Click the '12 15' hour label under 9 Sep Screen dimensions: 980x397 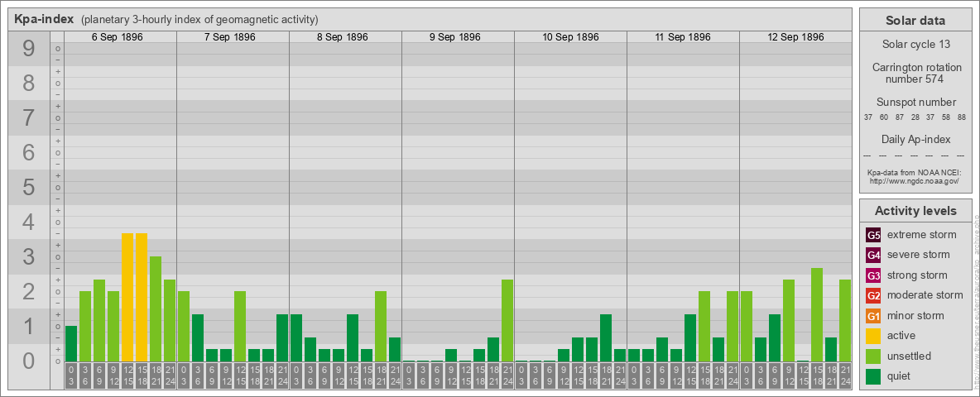pos(465,375)
